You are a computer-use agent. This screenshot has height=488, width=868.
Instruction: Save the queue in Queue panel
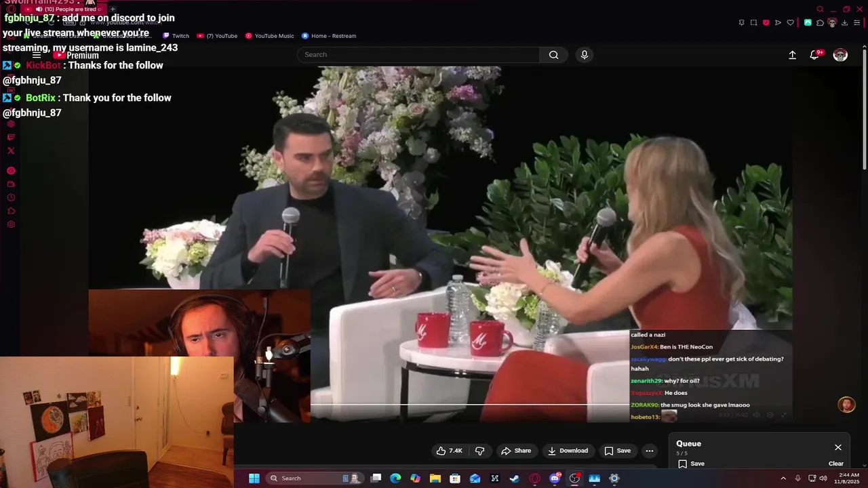(691, 464)
